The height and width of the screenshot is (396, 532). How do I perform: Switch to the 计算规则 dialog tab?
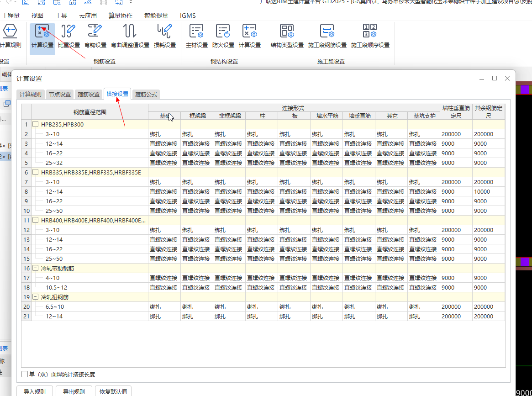(x=31, y=95)
